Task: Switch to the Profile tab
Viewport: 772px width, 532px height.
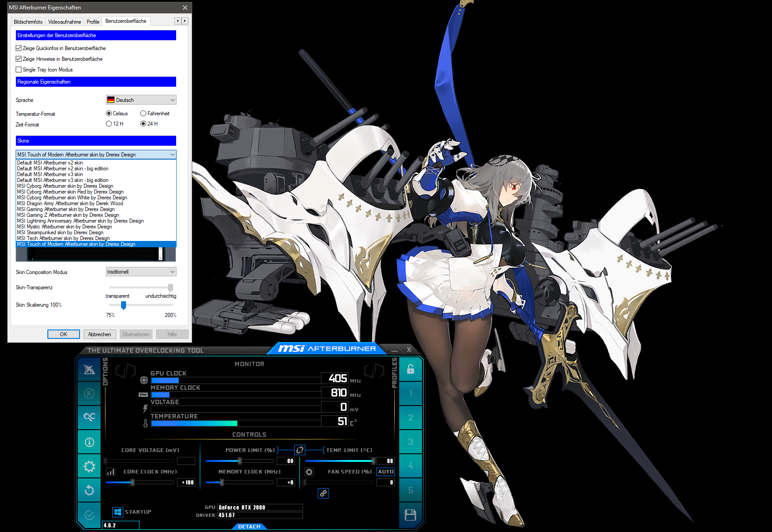Action: (x=93, y=22)
